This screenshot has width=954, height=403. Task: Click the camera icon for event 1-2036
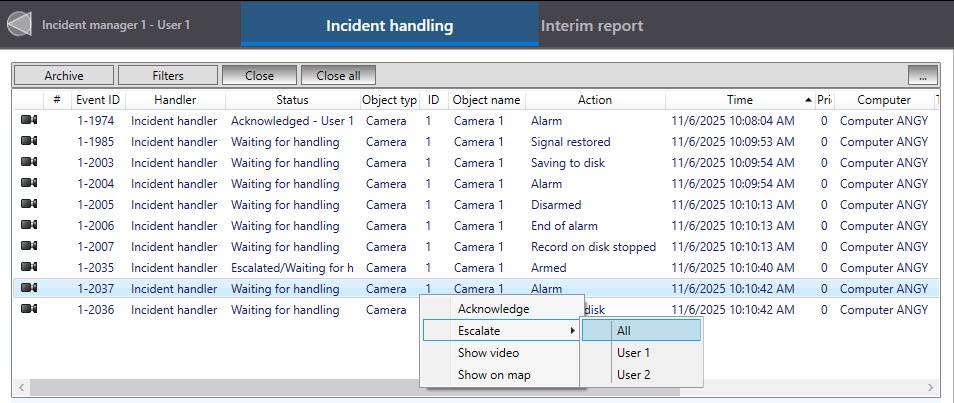tap(29, 310)
